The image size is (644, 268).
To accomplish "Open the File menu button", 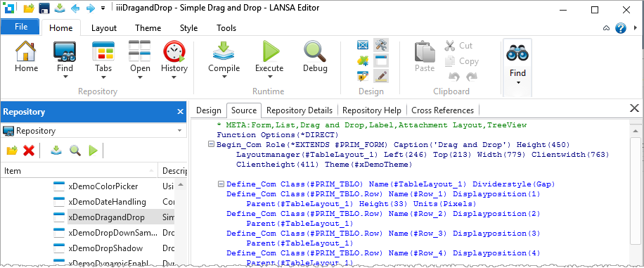I will click(x=20, y=27).
